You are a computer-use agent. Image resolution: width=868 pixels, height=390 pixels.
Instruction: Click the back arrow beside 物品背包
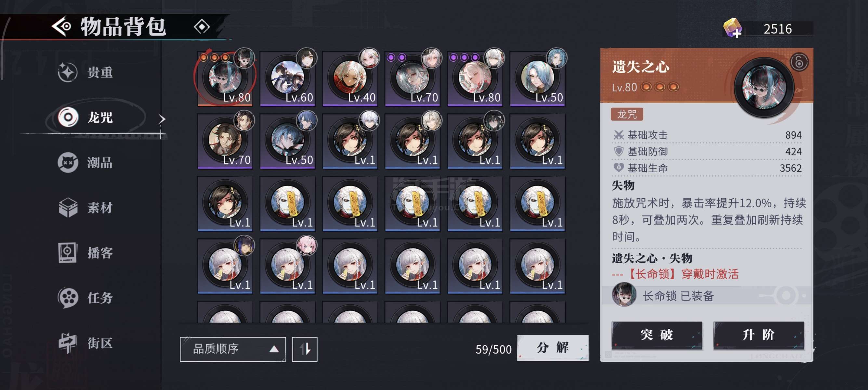point(61,26)
